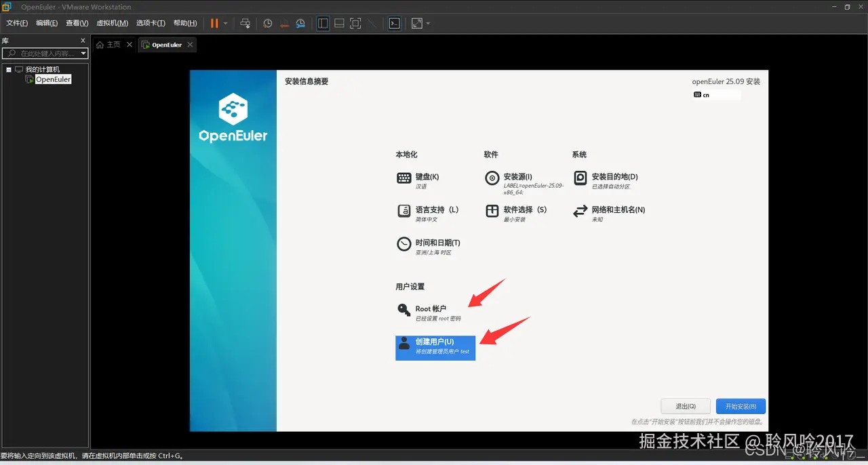Send Ctrl+Alt+Del to the VM
The image size is (868, 465).
pos(245,23)
